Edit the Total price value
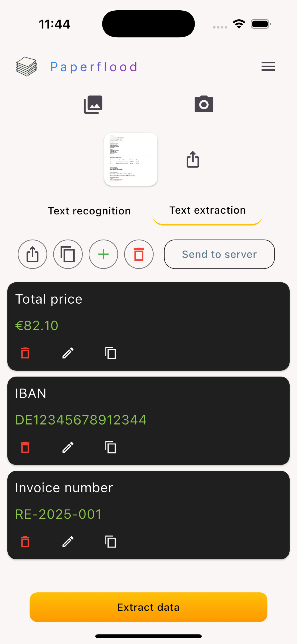This screenshot has width=297, height=644. pos(68,353)
